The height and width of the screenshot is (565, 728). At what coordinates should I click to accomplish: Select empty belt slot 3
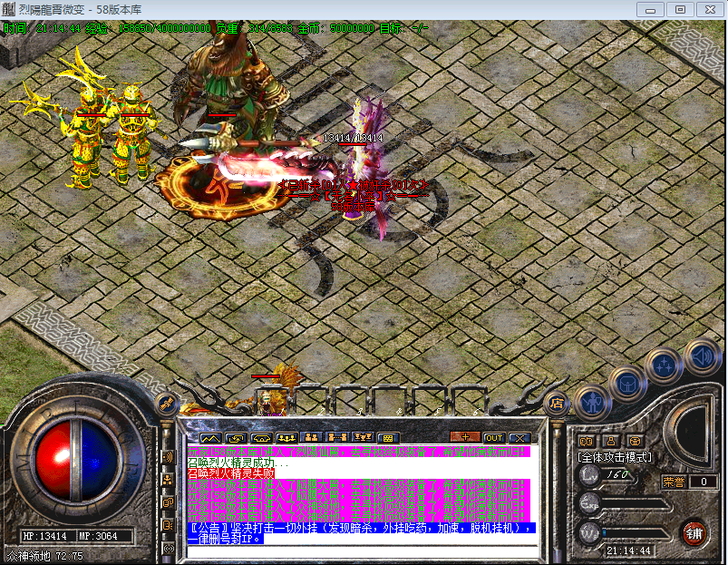[350, 401]
